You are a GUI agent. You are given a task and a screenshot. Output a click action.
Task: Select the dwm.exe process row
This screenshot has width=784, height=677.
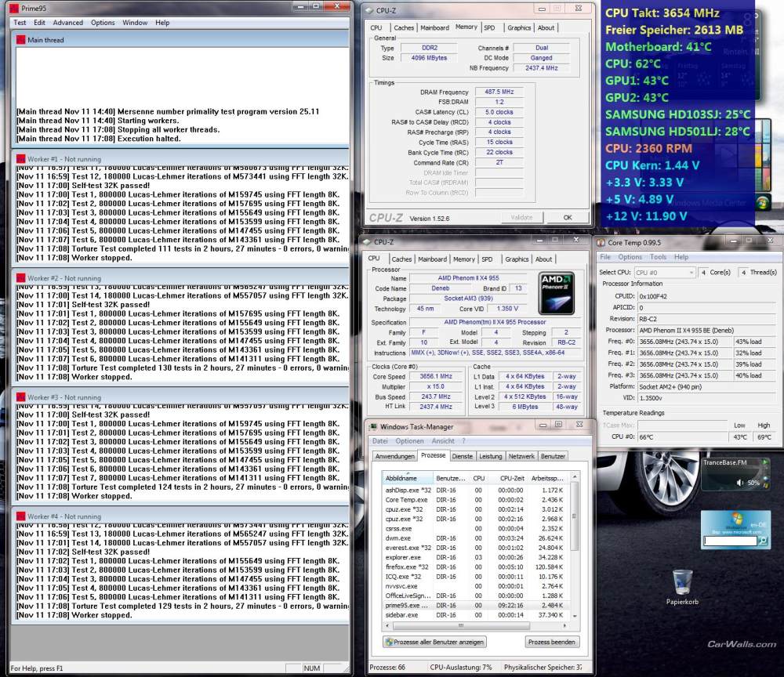(x=476, y=538)
